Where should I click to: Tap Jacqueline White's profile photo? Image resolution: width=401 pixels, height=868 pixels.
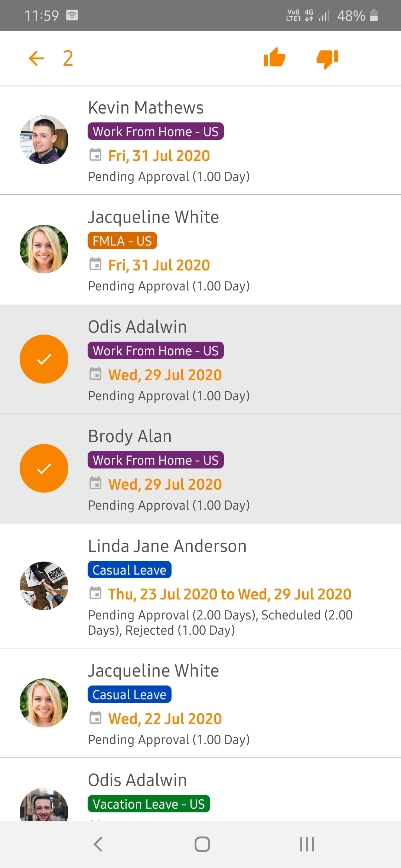click(x=43, y=249)
